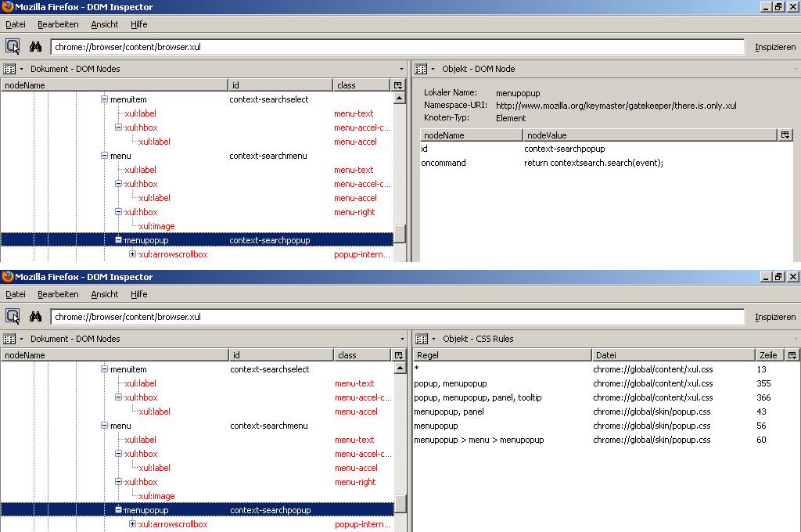Image resolution: width=801 pixels, height=532 pixels.
Task: Click Firefox icon in bottom window title bar
Action: (x=7, y=276)
